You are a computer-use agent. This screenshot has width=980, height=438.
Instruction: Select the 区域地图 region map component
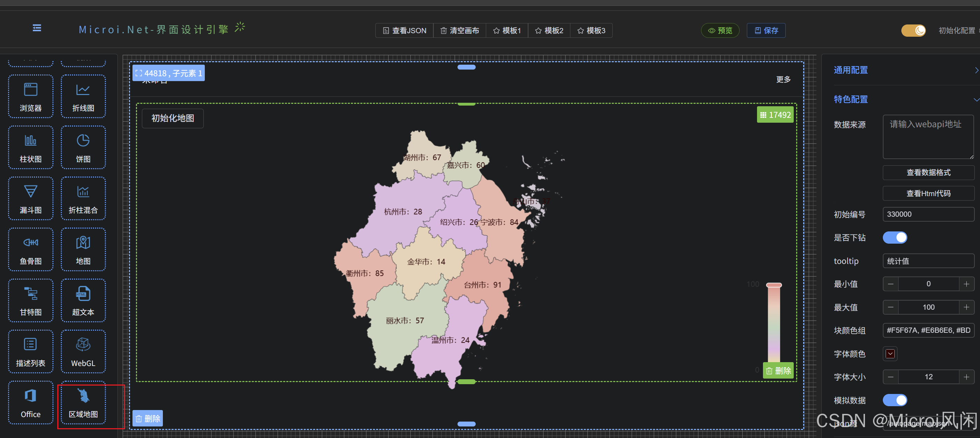(83, 402)
